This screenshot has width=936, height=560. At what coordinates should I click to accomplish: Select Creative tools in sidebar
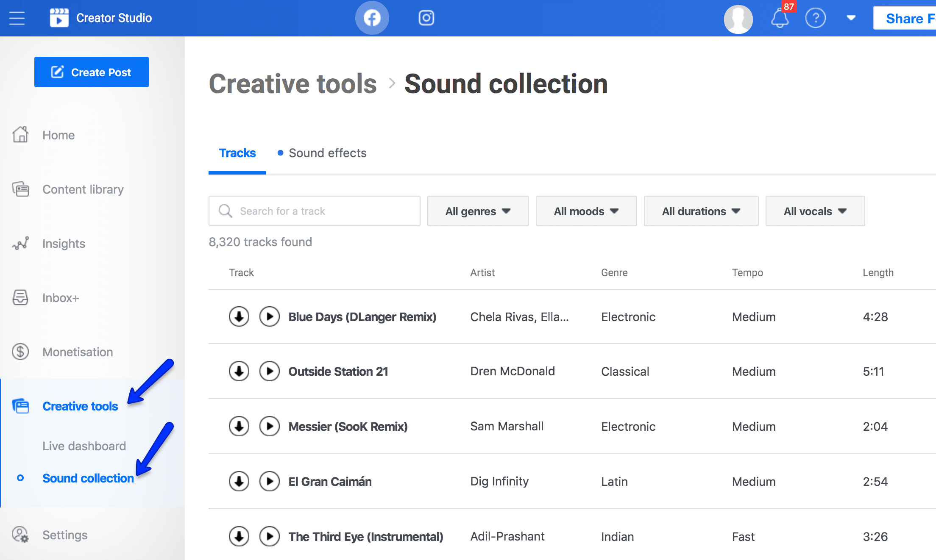pyautogui.click(x=80, y=406)
